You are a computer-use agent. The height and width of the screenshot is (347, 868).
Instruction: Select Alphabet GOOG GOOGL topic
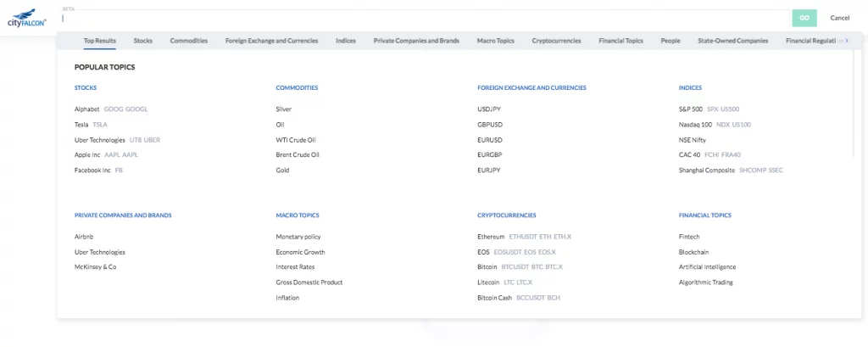(111, 109)
